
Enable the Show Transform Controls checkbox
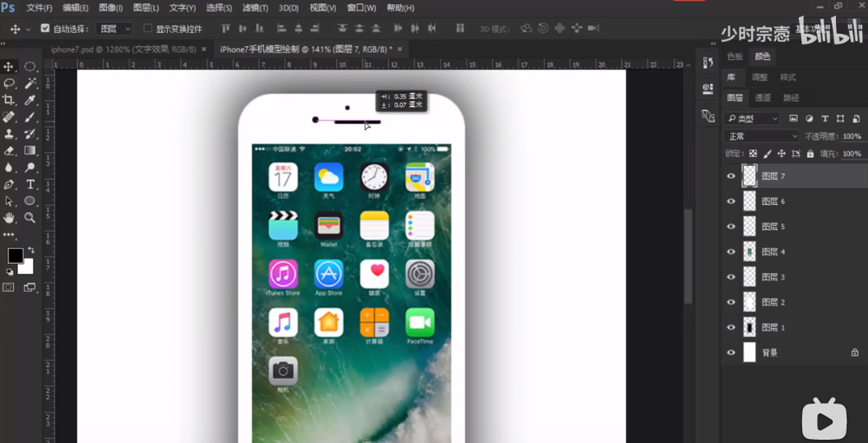(148, 28)
